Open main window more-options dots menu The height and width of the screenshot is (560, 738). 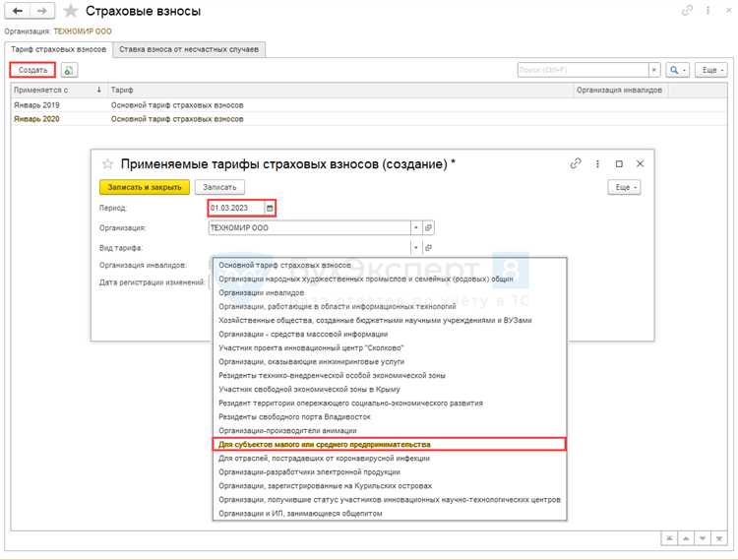707,11
